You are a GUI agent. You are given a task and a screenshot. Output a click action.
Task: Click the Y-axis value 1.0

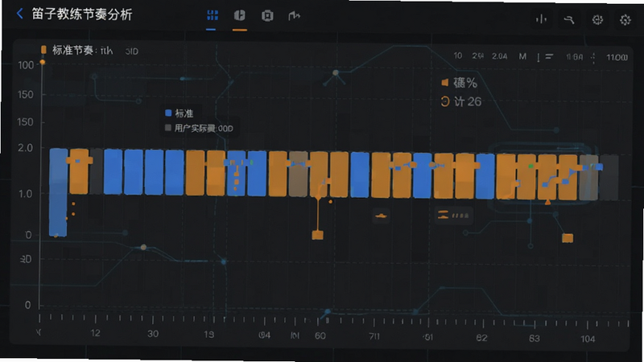pos(25,194)
